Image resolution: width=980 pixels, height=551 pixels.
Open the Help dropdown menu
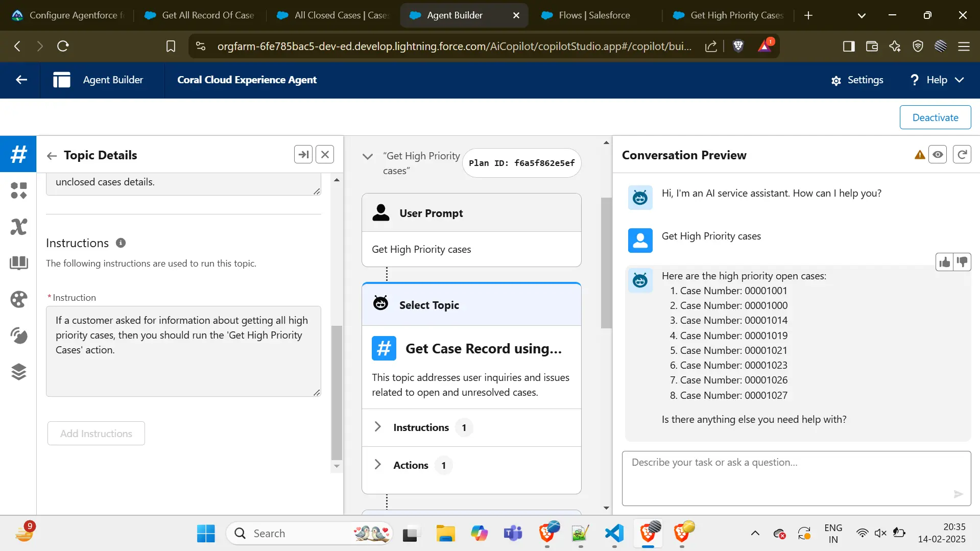pos(937,80)
